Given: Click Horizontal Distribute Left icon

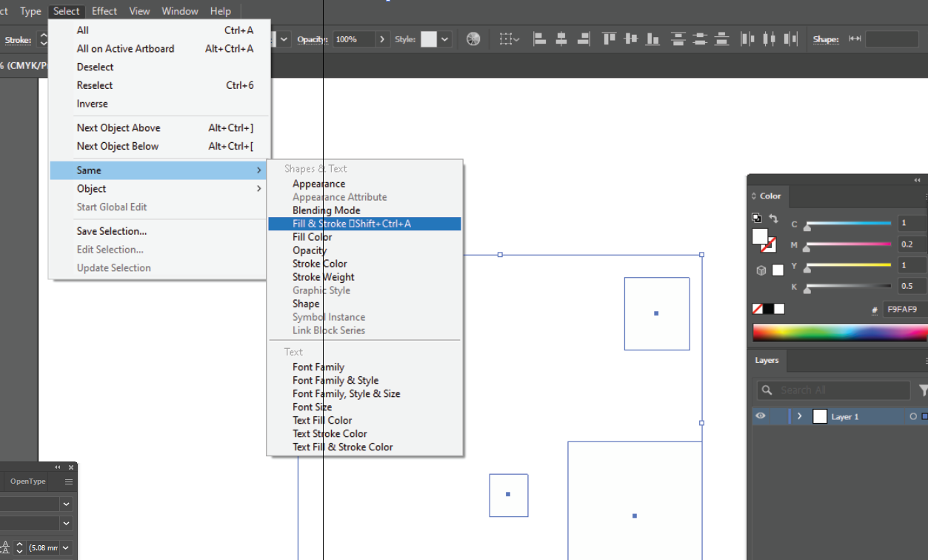Looking at the screenshot, I should (x=748, y=39).
